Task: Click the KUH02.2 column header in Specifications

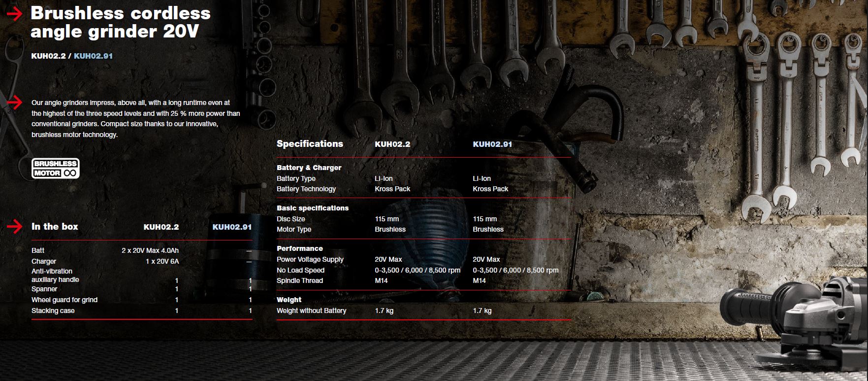Action: 392,144
